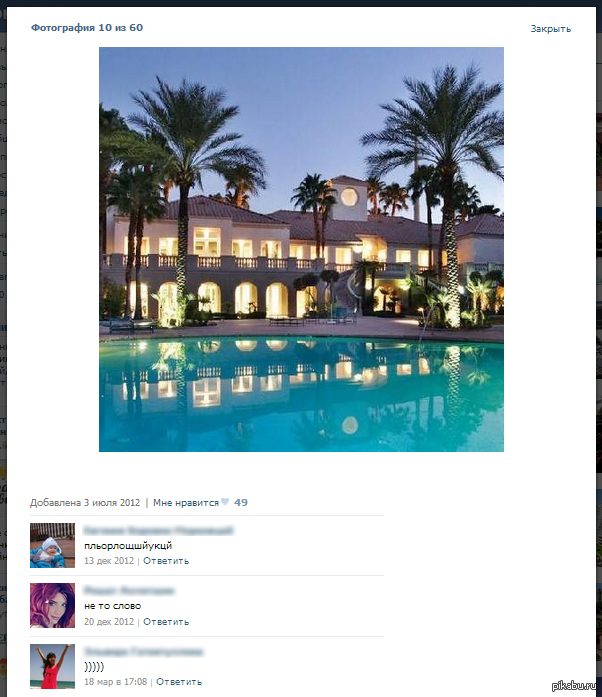Screen dimensions: 602x697
Task: Open the baby photo avatar
Action: 52,545
